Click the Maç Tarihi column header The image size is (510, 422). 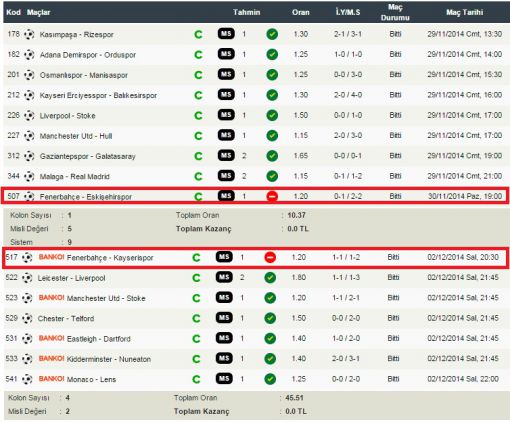pos(464,12)
